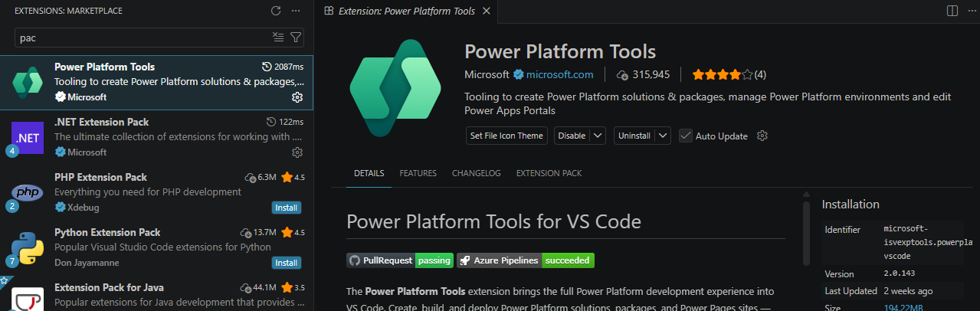
Task: Click Java Extension Pack 3.5 star rating
Action: point(293,287)
